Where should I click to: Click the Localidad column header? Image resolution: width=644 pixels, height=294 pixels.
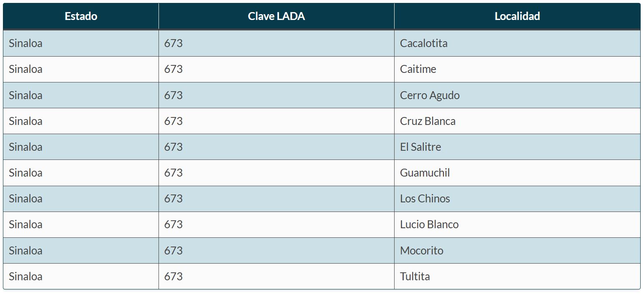517,16
